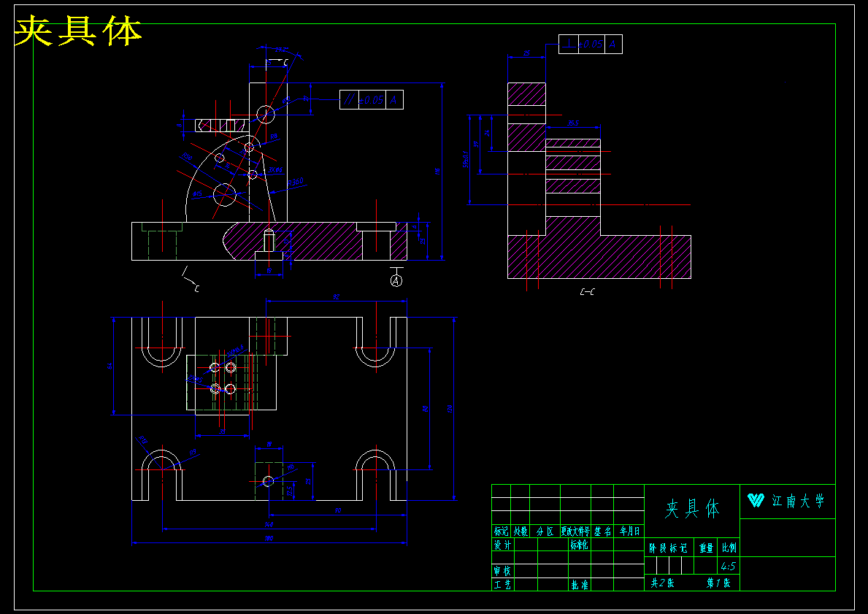Click the C—C section view label
868x614 pixels.
tap(588, 292)
